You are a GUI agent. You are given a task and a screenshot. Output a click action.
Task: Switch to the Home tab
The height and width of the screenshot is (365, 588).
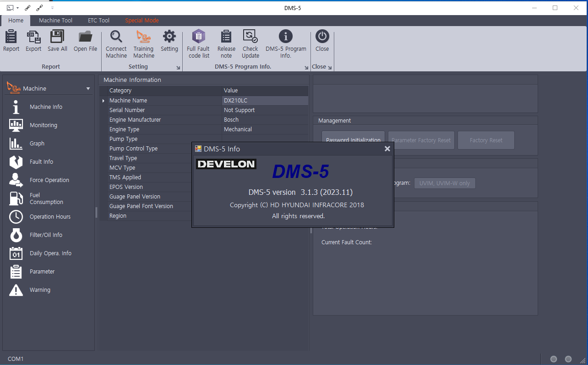pos(16,21)
